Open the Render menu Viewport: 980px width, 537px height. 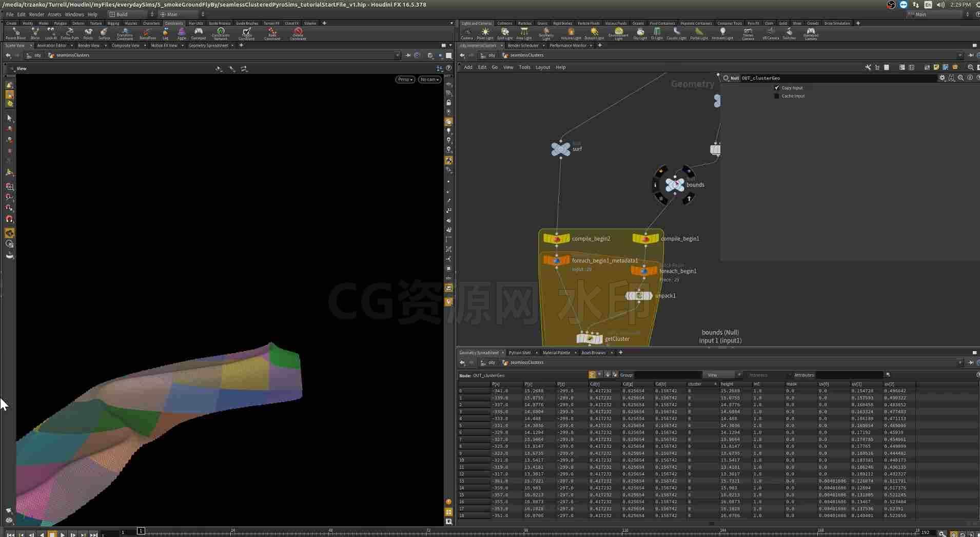coord(36,14)
